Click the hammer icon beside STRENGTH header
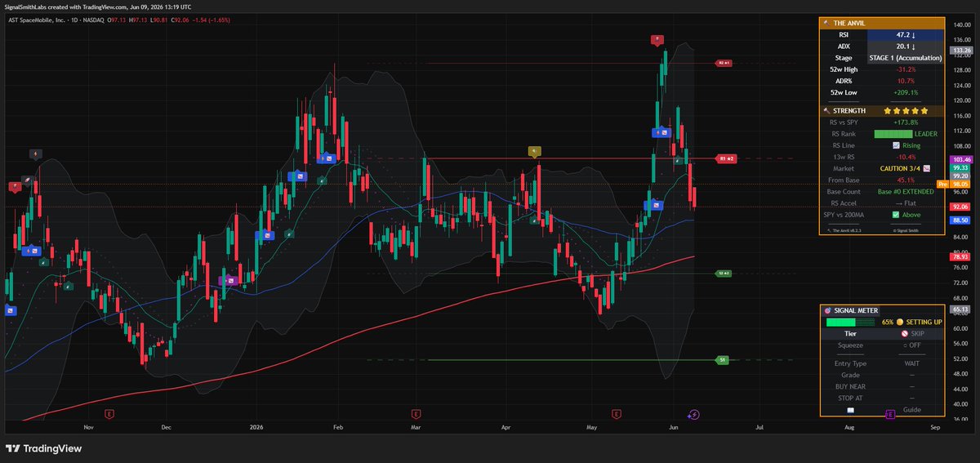Viewport: 980px width, 463px height. point(828,110)
